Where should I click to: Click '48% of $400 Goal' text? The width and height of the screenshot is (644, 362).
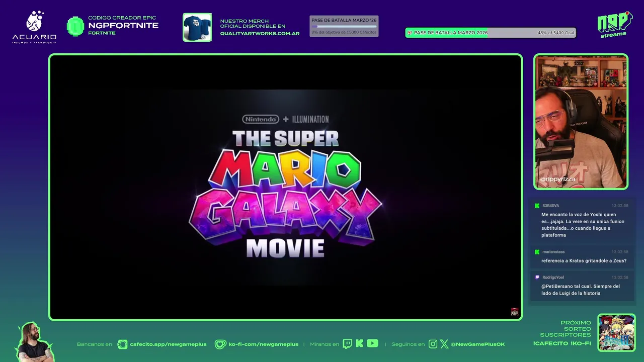(x=555, y=33)
